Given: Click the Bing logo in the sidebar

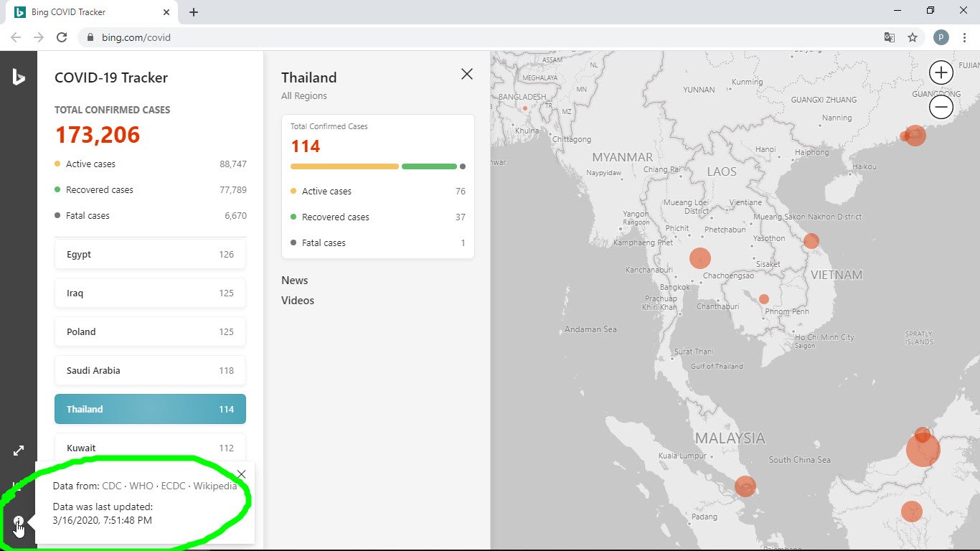Looking at the screenshot, I should (x=19, y=77).
